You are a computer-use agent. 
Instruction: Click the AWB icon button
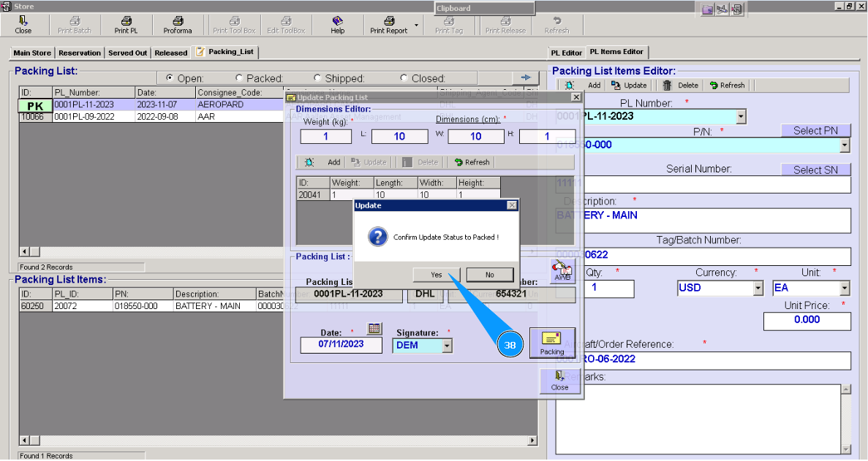562,271
